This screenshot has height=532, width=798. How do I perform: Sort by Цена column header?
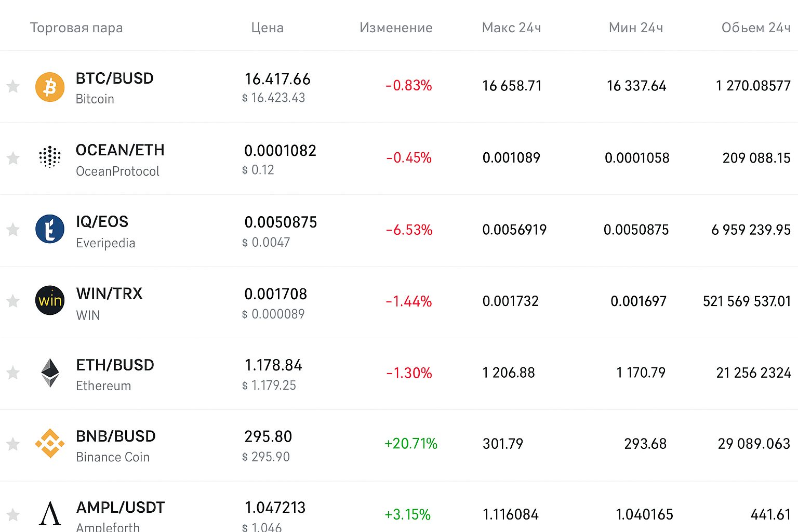(267, 28)
